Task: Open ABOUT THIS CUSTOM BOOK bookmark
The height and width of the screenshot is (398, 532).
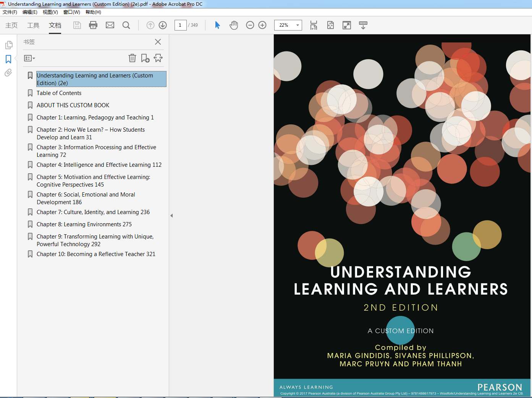Action: click(x=73, y=105)
